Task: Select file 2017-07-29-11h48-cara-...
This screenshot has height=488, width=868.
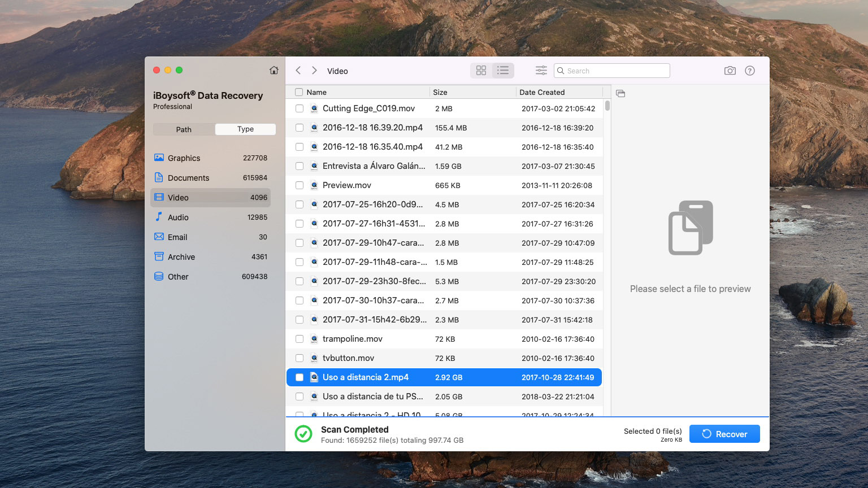Action: click(x=444, y=262)
